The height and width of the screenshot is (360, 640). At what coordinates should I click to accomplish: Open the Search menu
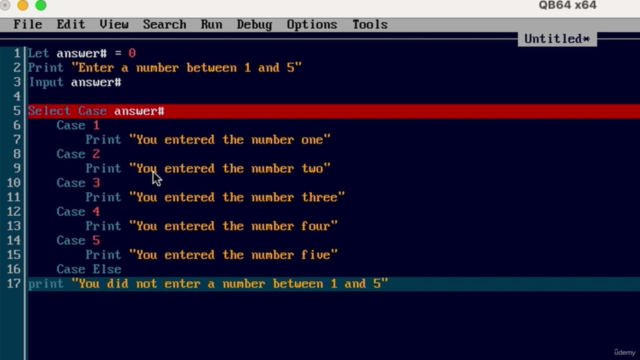coord(164,24)
